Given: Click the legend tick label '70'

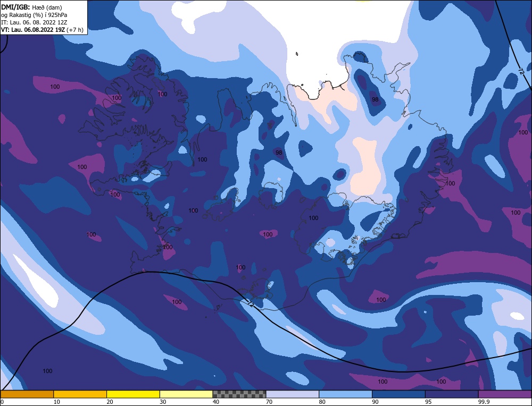Looking at the screenshot, I should 269,402.
